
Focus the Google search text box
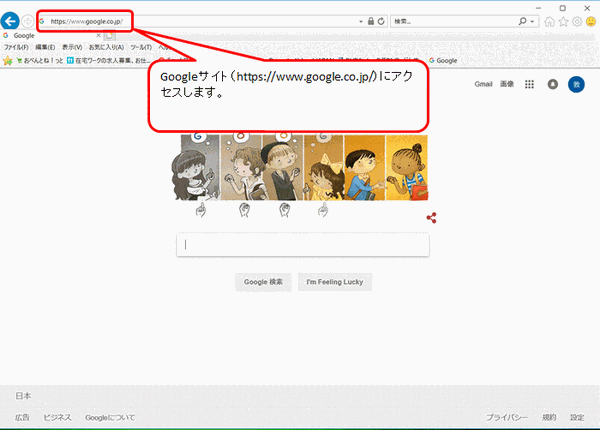pos(303,245)
